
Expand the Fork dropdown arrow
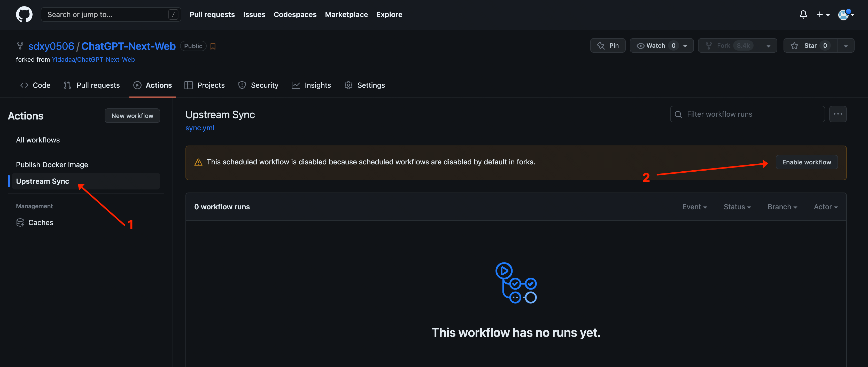click(x=768, y=46)
